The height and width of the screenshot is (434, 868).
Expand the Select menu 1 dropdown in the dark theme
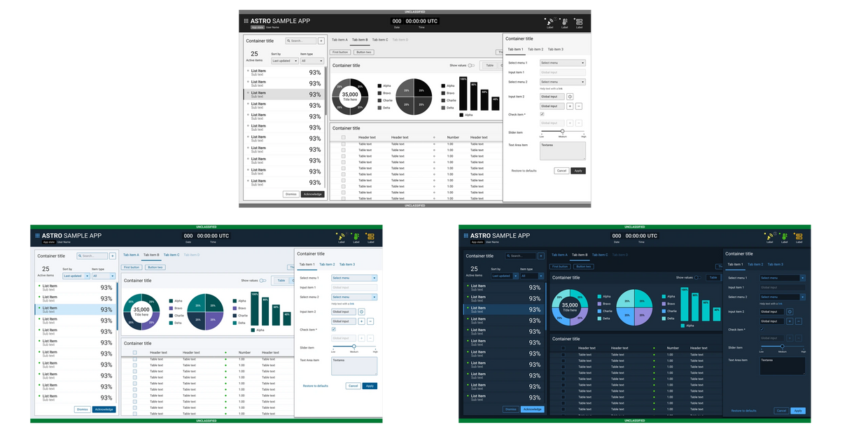(x=782, y=278)
